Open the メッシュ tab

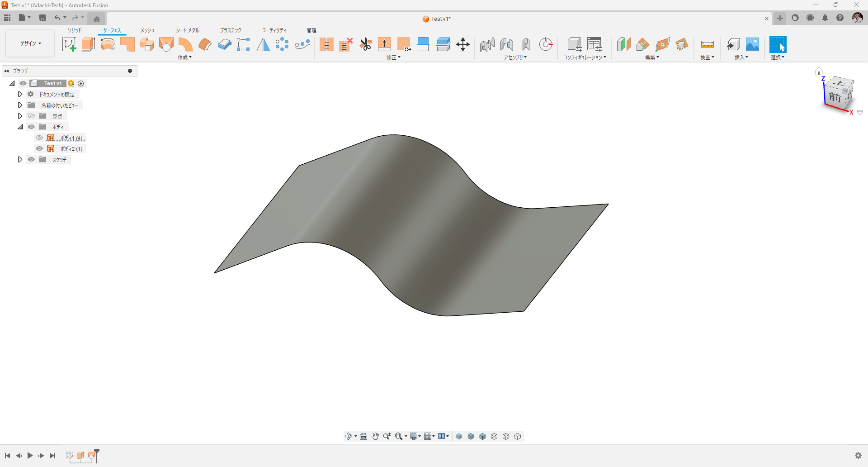147,30
